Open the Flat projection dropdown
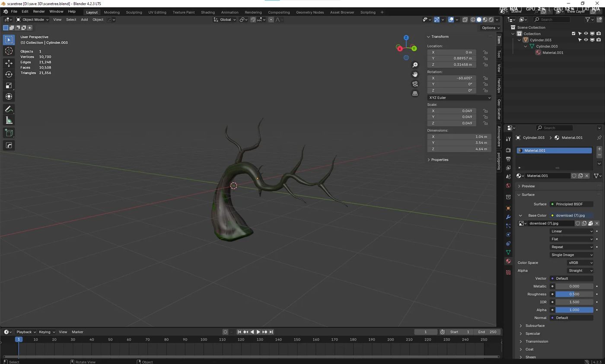This screenshot has width=605, height=364. tap(572, 239)
